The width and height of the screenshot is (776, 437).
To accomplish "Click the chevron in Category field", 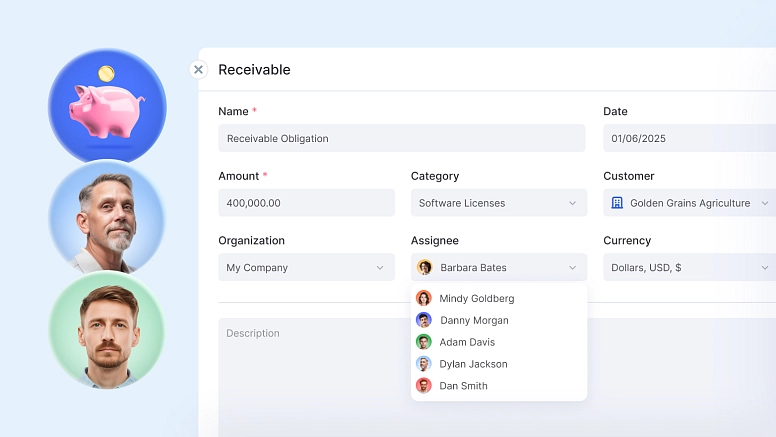I will (573, 203).
